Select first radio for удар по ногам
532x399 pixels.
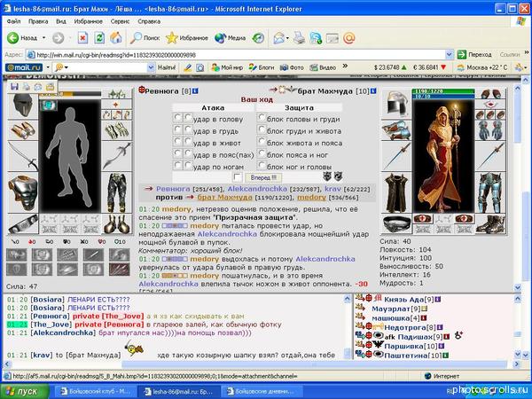177,165
